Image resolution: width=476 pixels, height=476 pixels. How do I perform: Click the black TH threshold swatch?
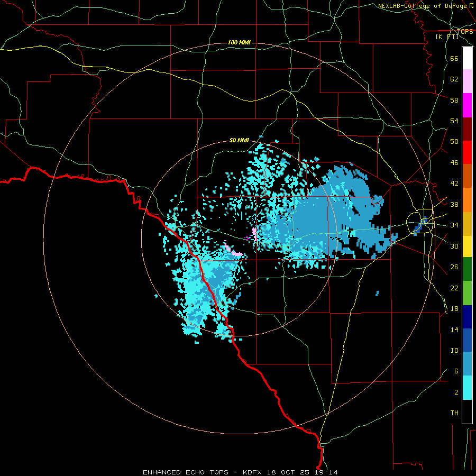pyautogui.click(x=467, y=411)
